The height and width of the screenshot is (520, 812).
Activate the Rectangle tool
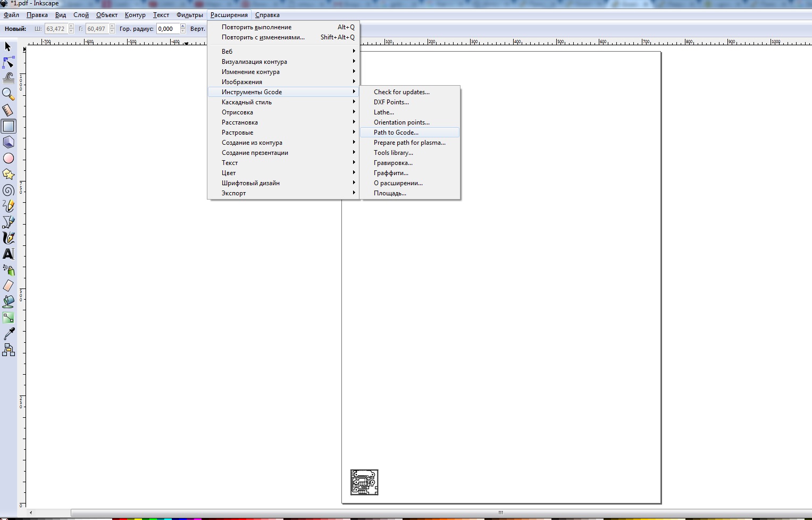[9, 126]
